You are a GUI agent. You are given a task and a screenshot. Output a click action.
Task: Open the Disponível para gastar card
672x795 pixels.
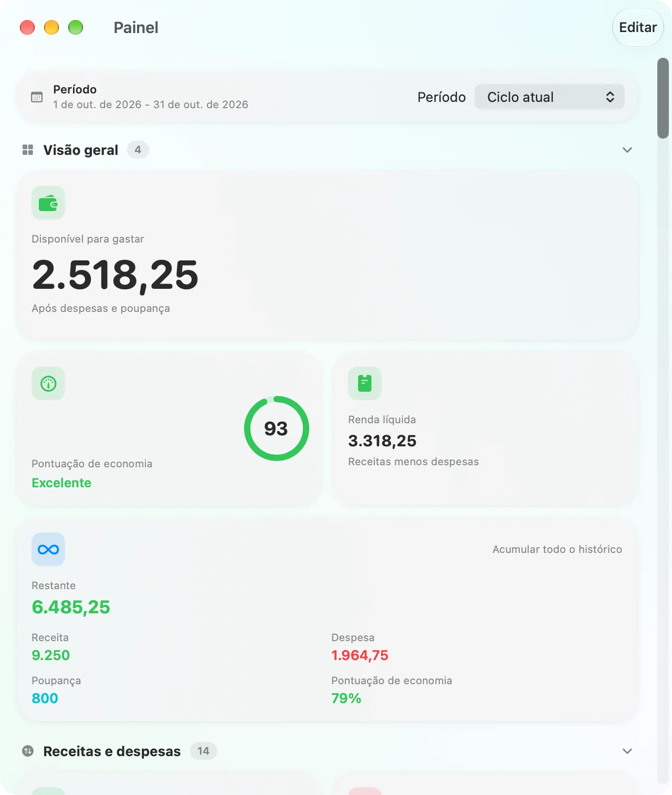tap(327, 256)
